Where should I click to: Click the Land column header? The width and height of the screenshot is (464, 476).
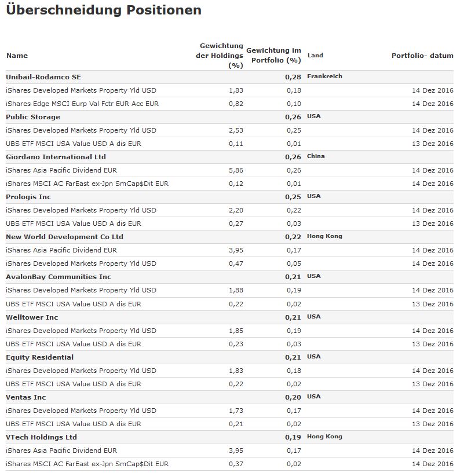(315, 56)
